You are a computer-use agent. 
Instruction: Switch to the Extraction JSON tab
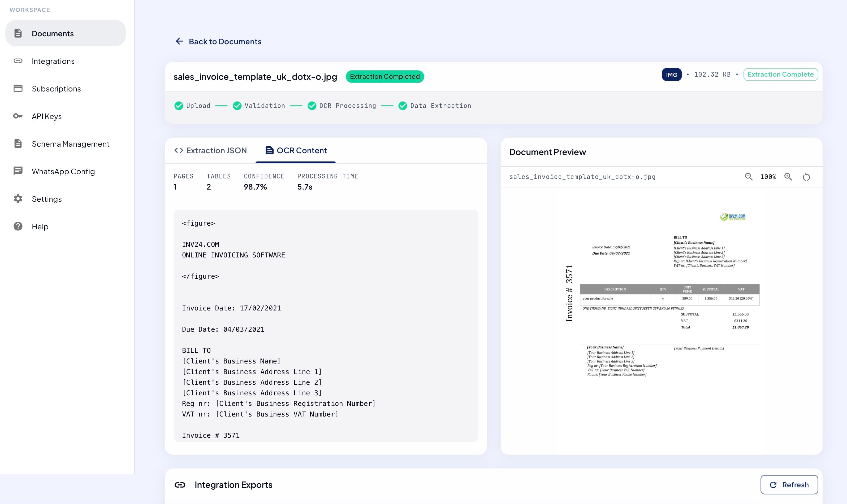coord(210,150)
